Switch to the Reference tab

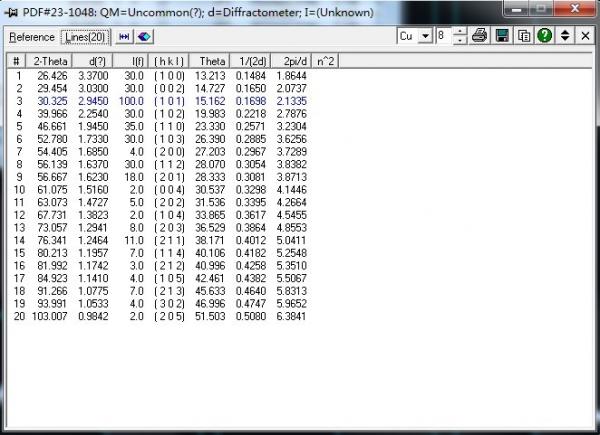tap(32, 37)
